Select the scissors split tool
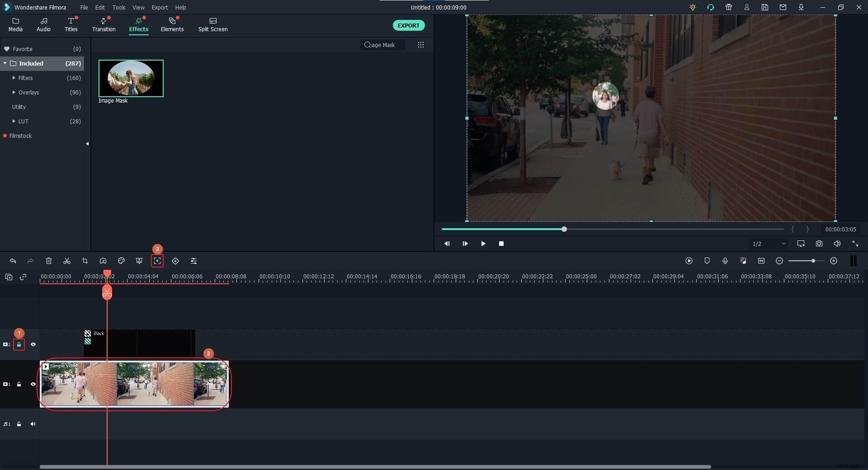This screenshot has width=868, height=470. coord(67,261)
